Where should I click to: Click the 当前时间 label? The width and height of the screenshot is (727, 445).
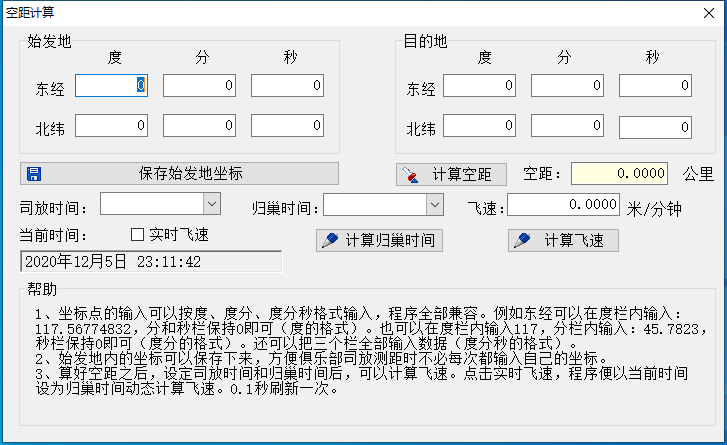tap(53, 235)
